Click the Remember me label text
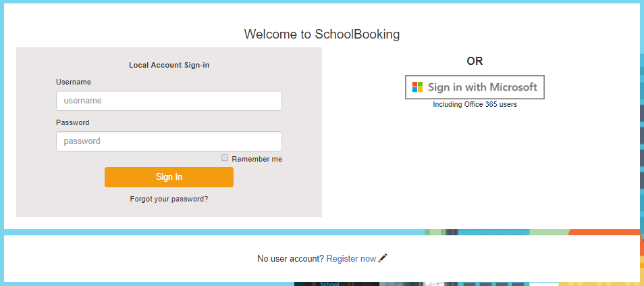The width and height of the screenshot is (644, 286). tap(257, 159)
